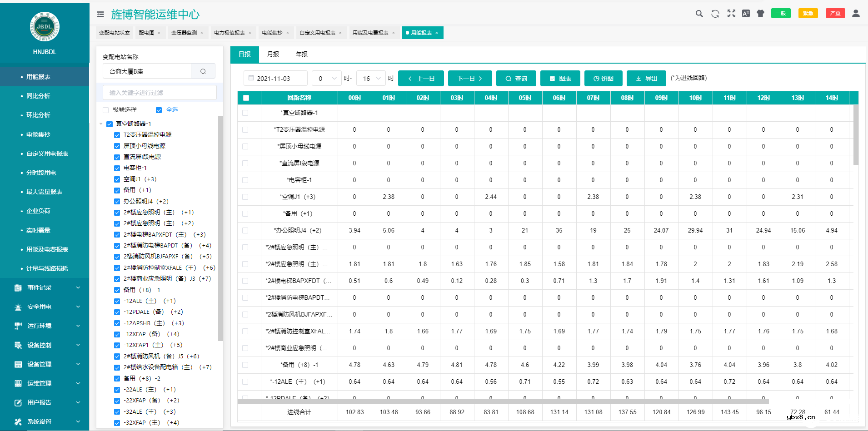This screenshot has width=868, height=431.
Task: Click the refresh icon in the top bar
Action: coord(715,14)
